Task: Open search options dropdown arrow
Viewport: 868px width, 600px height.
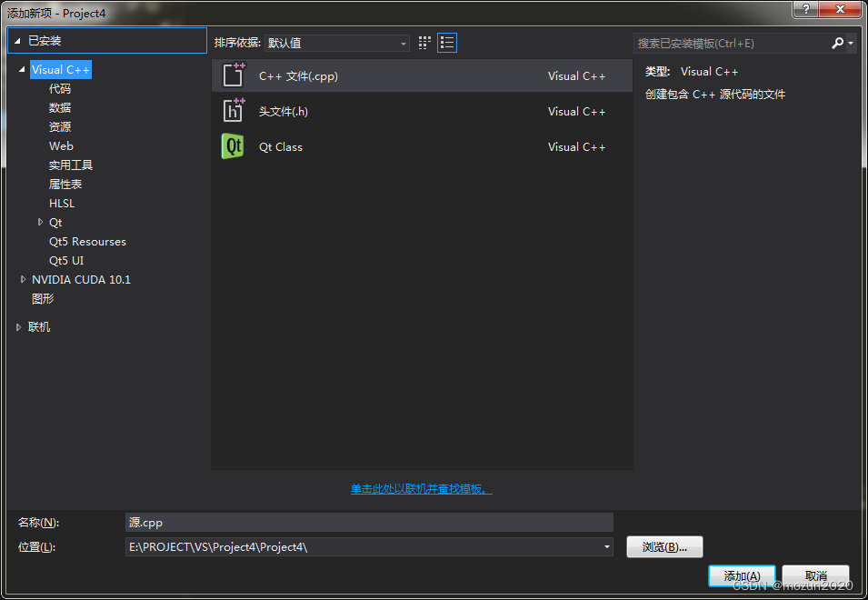Action: tap(851, 43)
